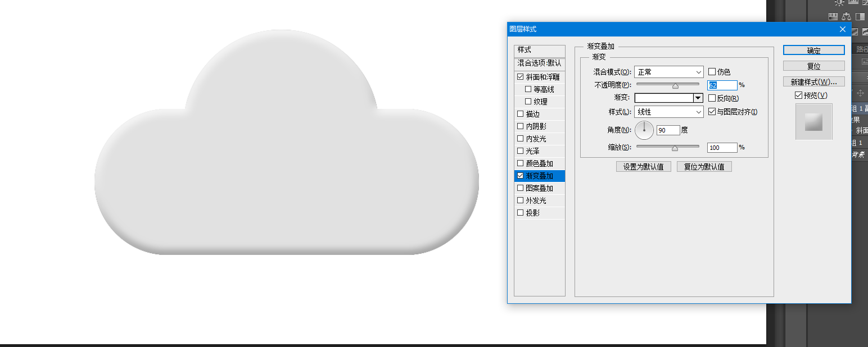Enable the 颜色叠加 checkbox
Screen dimensions: 868x347
(520, 163)
